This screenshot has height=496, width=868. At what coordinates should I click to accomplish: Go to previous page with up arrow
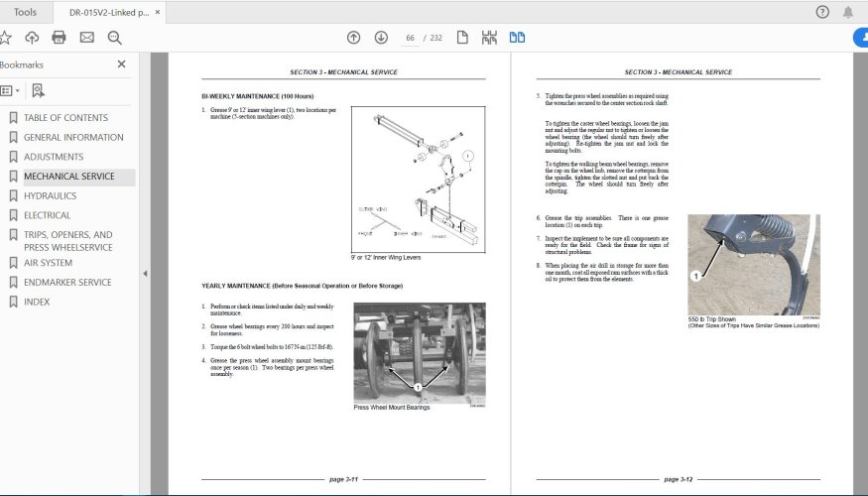tap(353, 38)
